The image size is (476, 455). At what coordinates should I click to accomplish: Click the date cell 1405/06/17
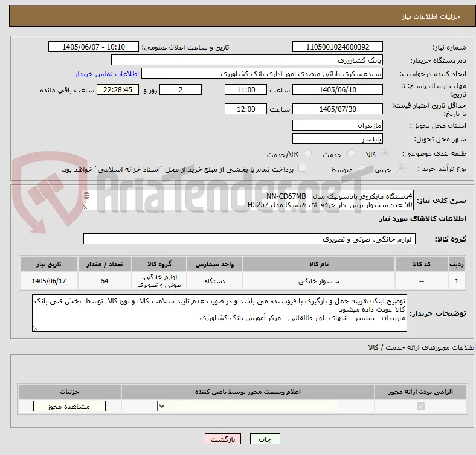click(49, 281)
